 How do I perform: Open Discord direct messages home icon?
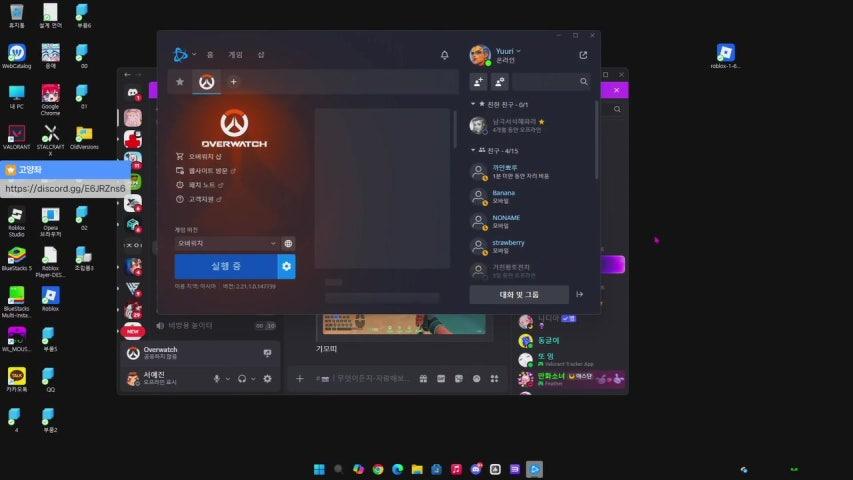(x=133, y=93)
